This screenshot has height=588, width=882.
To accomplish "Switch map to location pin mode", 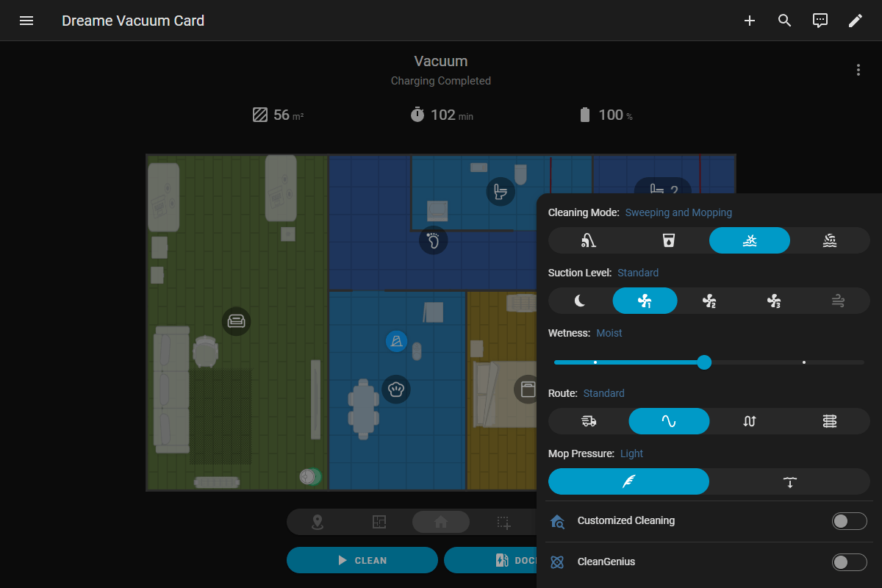I will pos(318,523).
